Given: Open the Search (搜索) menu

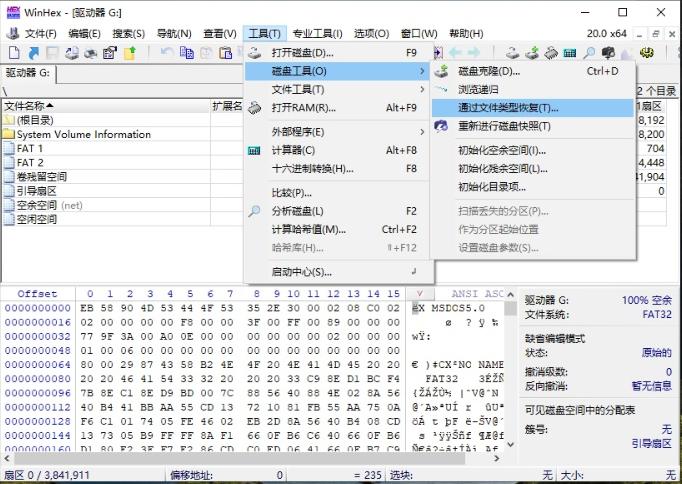Looking at the screenshot, I should pos(128,33).
